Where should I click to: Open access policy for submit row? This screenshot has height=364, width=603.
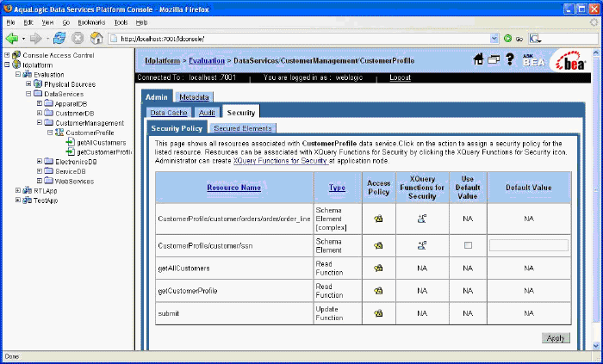click(378, 313)
